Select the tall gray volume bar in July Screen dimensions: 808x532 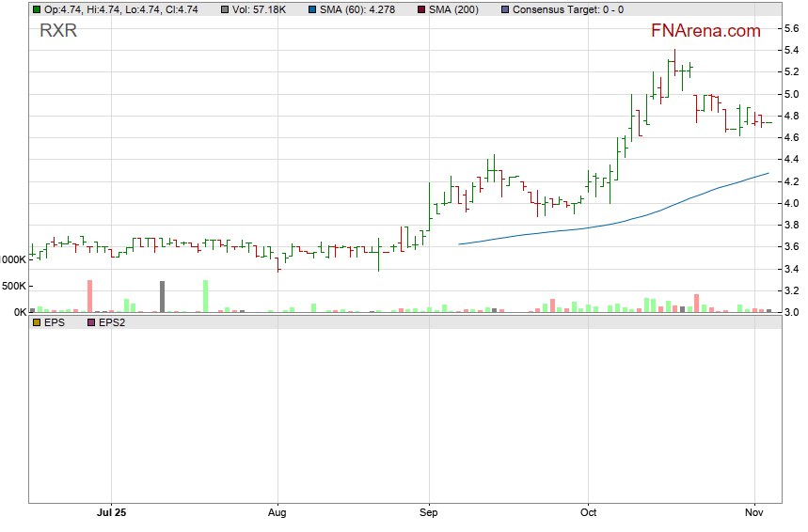click(162, 296)
